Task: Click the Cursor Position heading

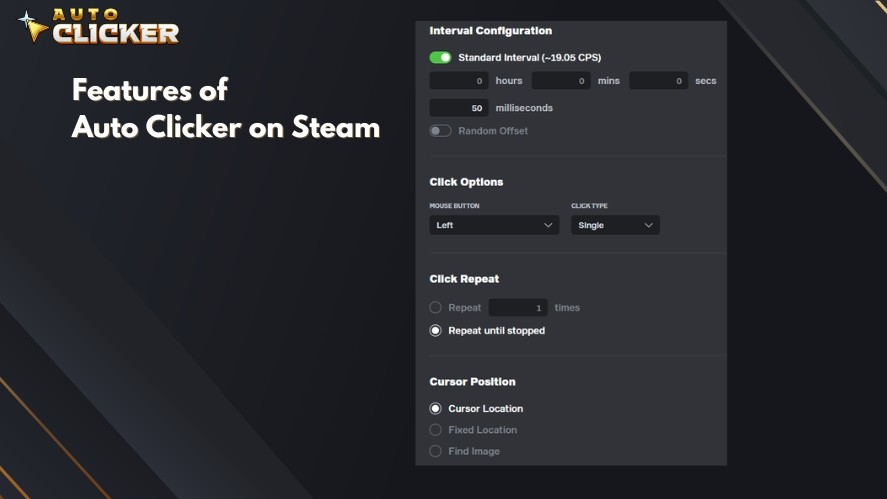Action: tap(472, 382)
